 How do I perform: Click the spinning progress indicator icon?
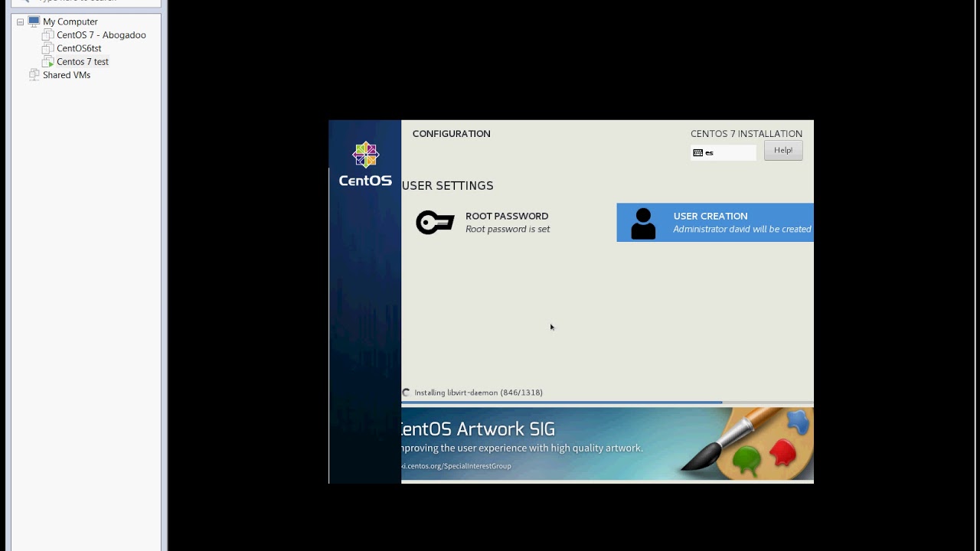407,393
